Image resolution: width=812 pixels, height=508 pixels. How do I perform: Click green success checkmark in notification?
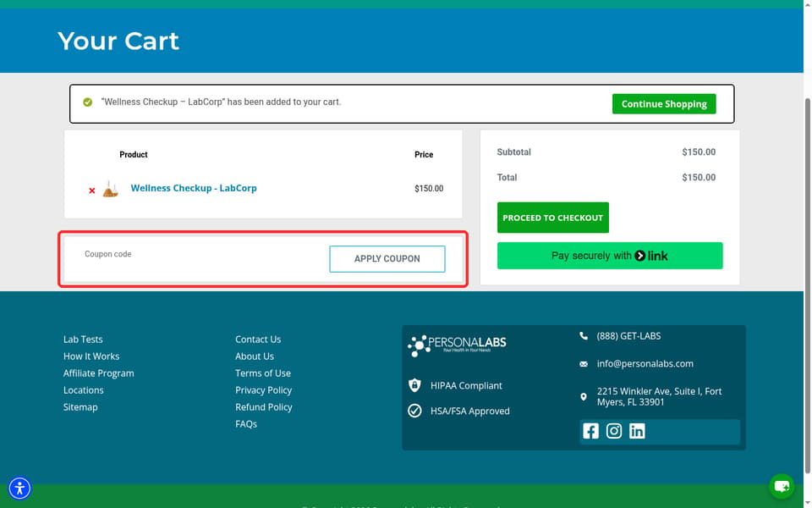tap(87, 102)
